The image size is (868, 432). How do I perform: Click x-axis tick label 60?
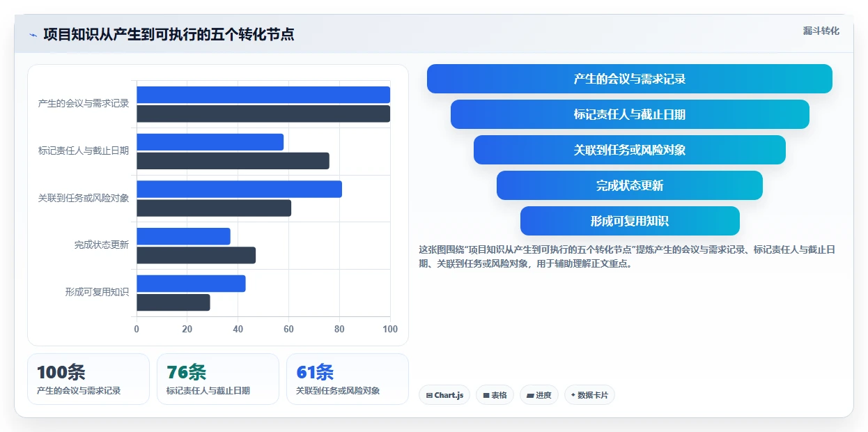(288, 329)
